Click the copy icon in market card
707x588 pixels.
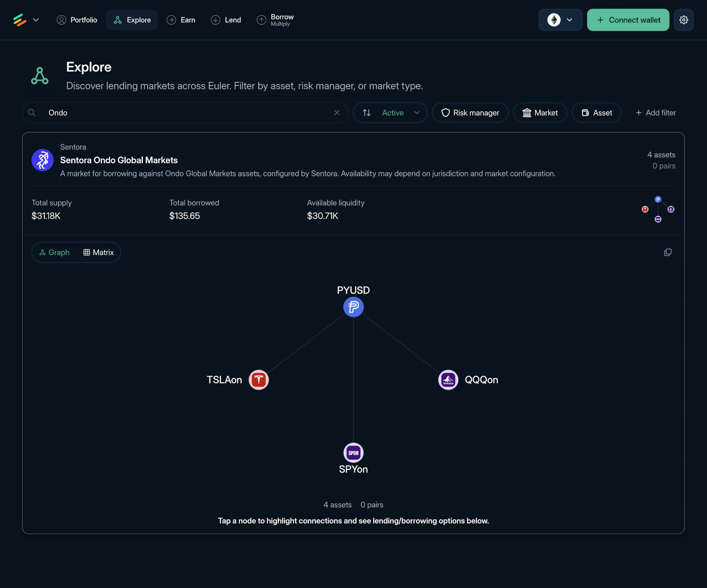[x=667, y=252]
